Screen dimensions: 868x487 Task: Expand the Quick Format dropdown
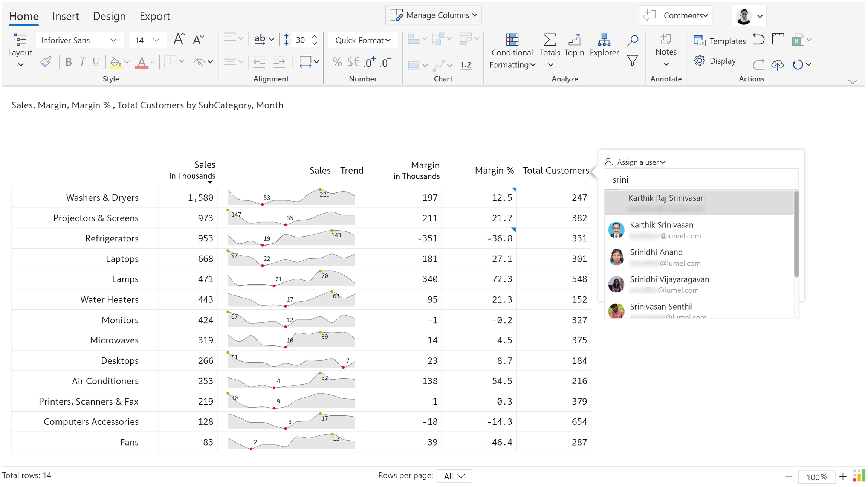(362, 40)
